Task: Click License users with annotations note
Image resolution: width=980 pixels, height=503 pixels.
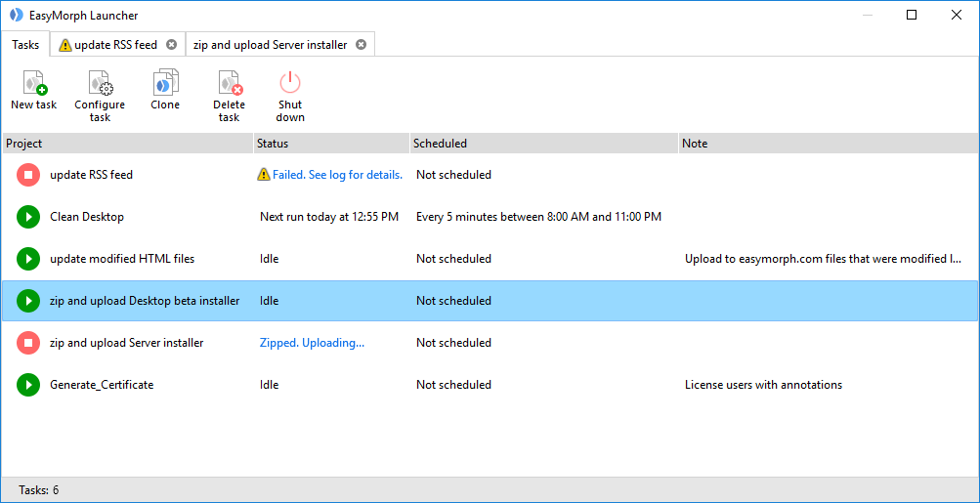Action: tap(764, 385)
